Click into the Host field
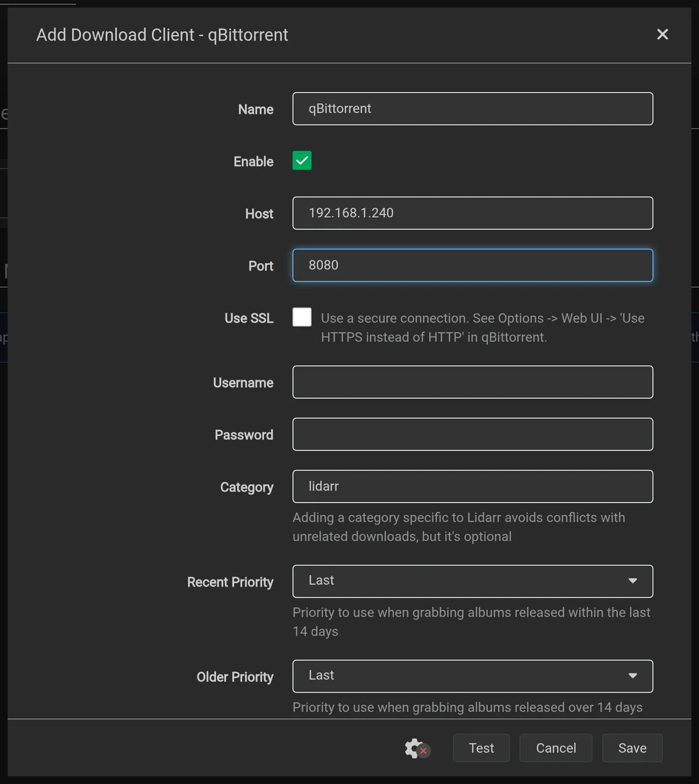 point(472,213)
